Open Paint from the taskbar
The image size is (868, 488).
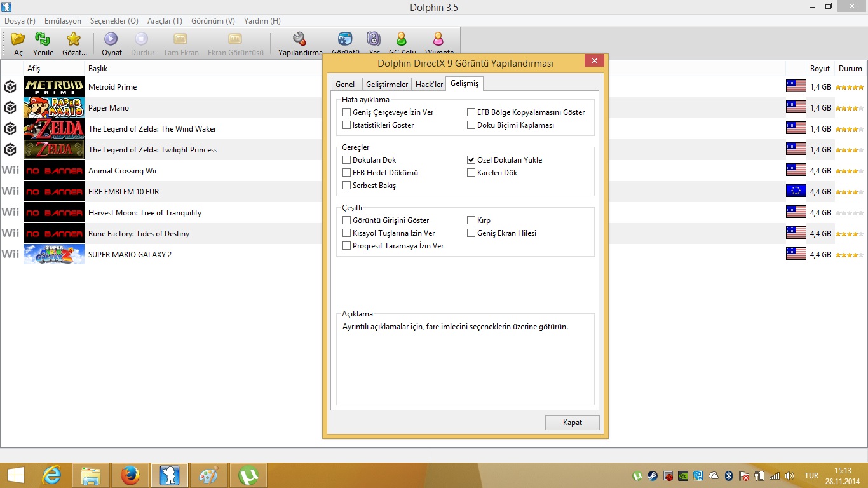(x=208, y=475)
